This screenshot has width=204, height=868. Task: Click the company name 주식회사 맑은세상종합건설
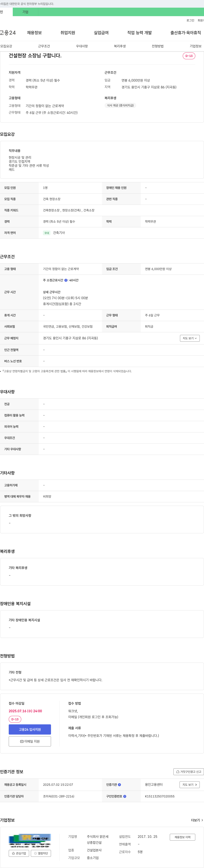(98, 840)
